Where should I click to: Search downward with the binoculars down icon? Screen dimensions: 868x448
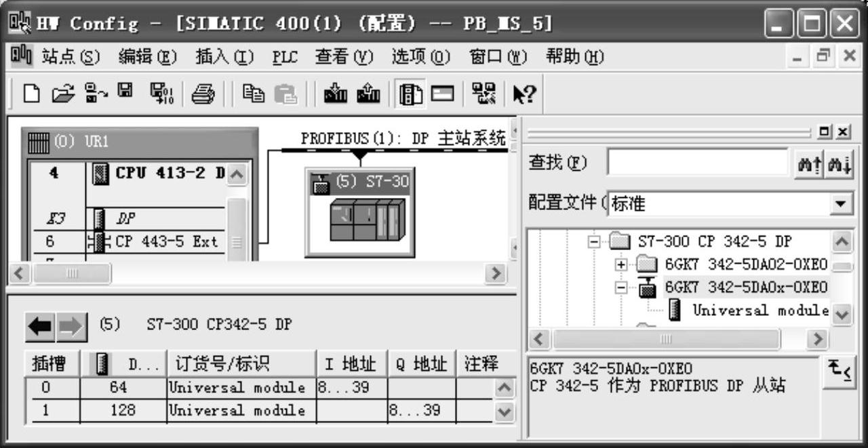click(x=839, y=163)
